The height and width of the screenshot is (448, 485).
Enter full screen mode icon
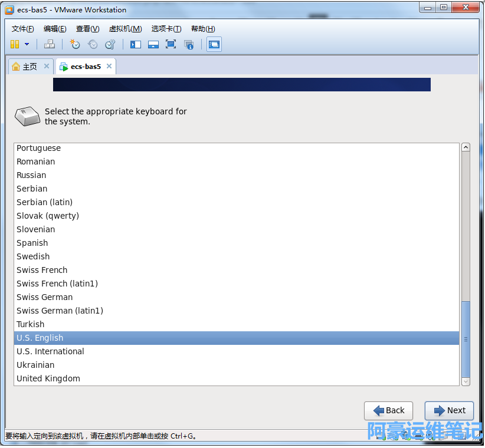[x=171, y=44]
